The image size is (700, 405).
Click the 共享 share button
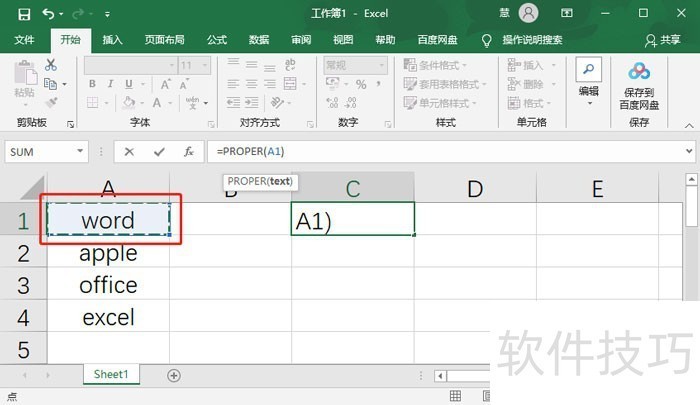click(x=663, y=40)
